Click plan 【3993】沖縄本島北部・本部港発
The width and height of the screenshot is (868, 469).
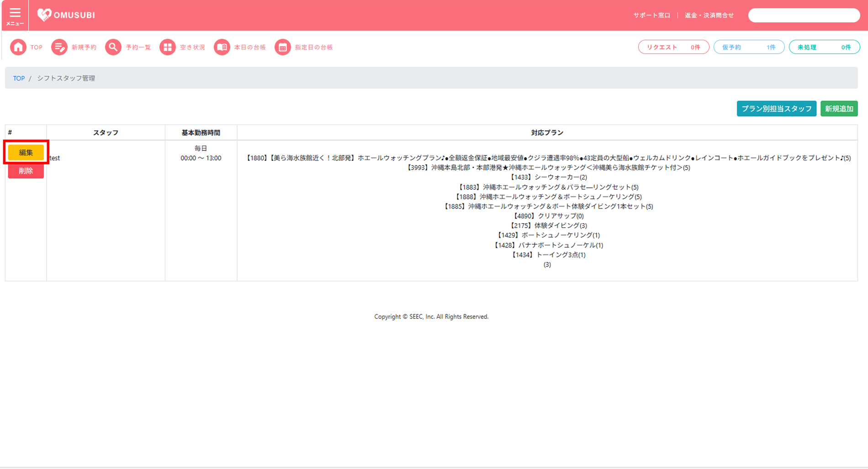547,168
